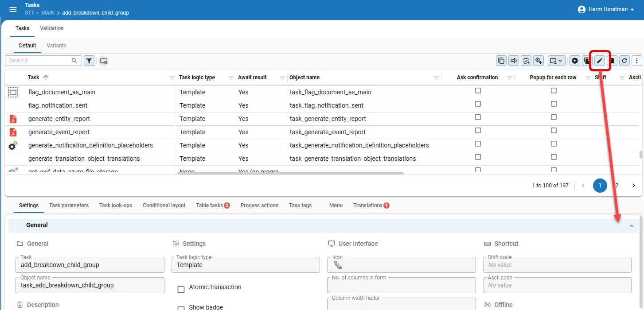
Task: Open the prefilter dropdown with search-window icon
Action: (x=556, y=61)
